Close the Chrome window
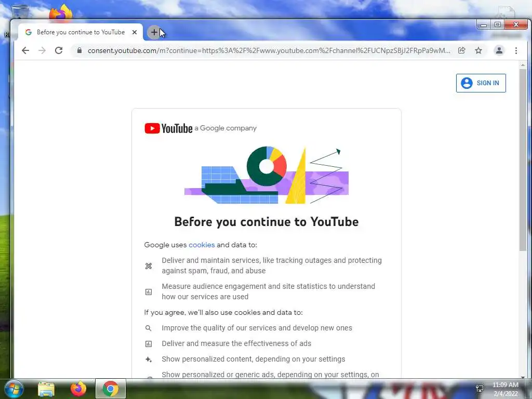Viewport: 532px width, 399px height. (x=516, y=25)
